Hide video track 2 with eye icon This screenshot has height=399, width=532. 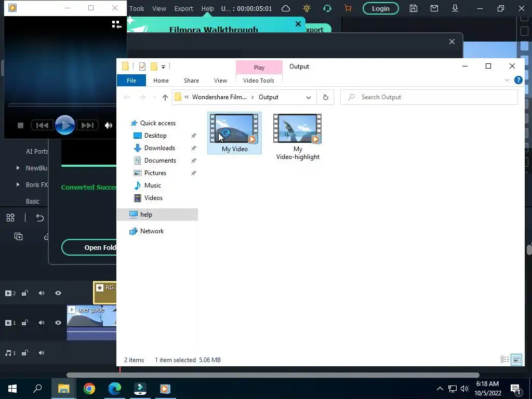58,293
